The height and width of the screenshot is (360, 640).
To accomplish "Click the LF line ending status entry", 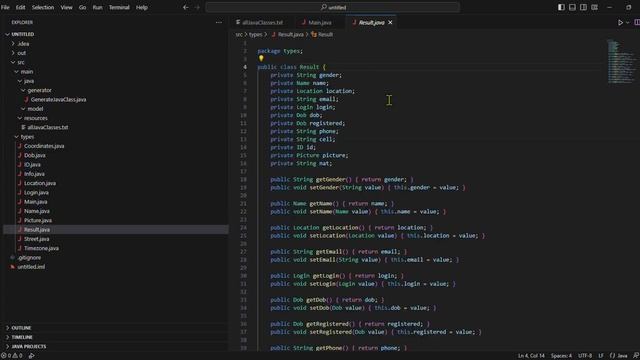I will pos(601,356).
